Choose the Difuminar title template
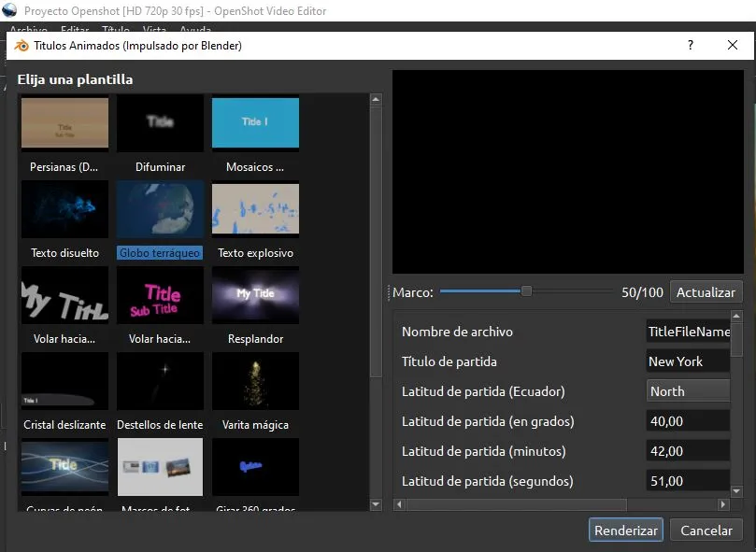This screenshot has width=756, height=552. pos(160,123)
